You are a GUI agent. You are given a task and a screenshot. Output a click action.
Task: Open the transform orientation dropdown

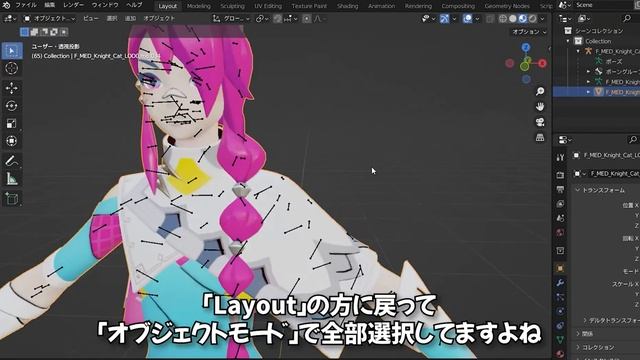(x=231, y=19)
